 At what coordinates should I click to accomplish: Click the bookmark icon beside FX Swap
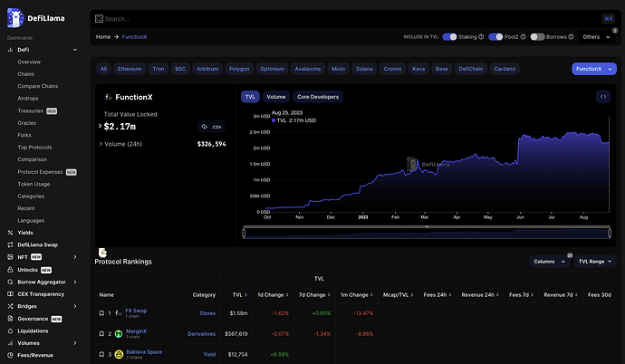coord(102,313)
